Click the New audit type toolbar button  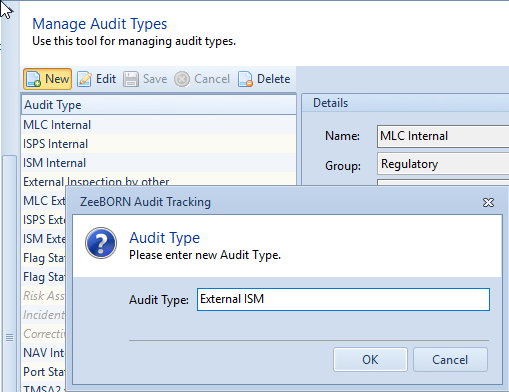click(x=47, y=79)
